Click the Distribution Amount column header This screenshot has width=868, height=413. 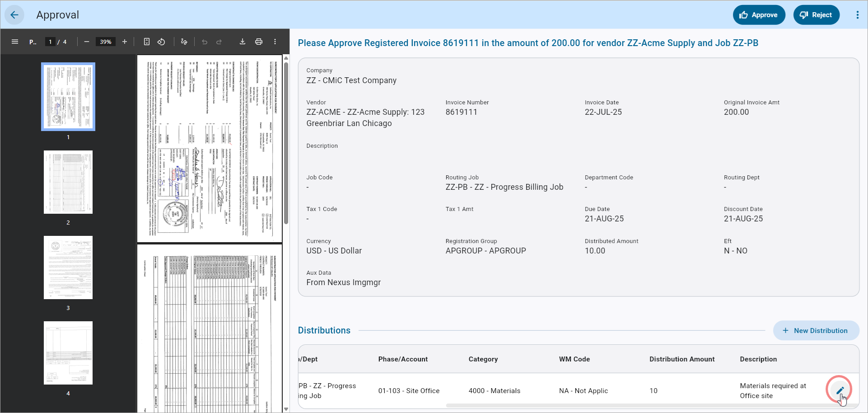(682, 359)
